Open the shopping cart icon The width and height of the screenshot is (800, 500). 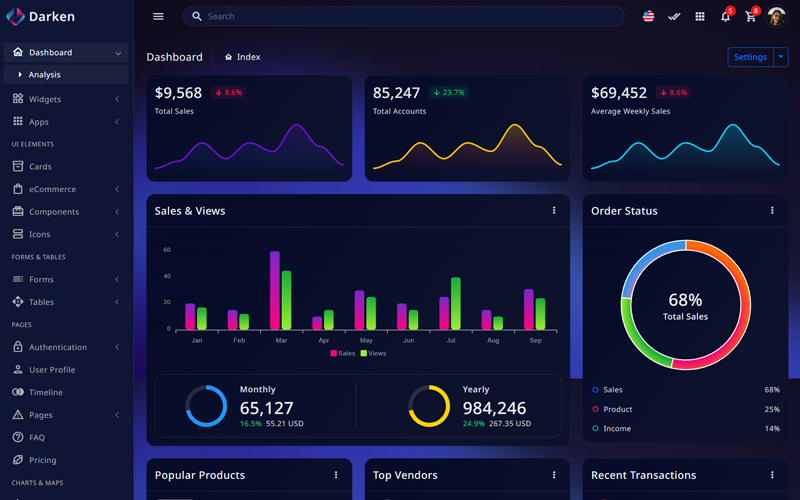click(x=751, y=17)
